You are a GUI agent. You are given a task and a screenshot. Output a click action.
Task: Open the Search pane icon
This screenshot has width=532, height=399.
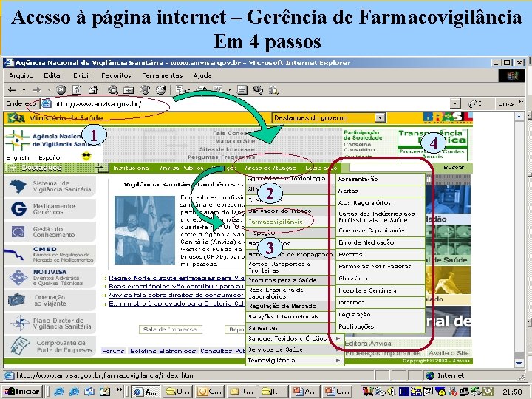tap(112, 90)
